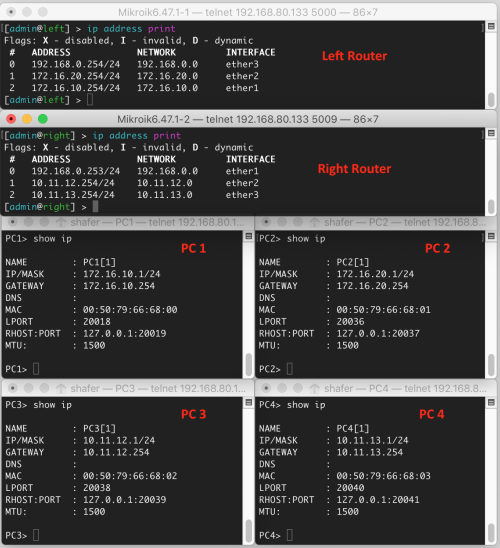
Task: Click PC2 LPORT value 20036
Action: [350, 322]
